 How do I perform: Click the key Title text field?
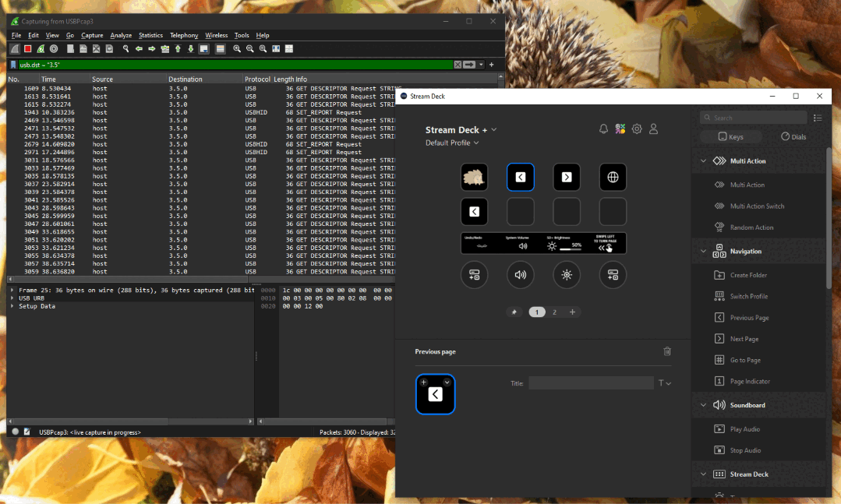591,383
